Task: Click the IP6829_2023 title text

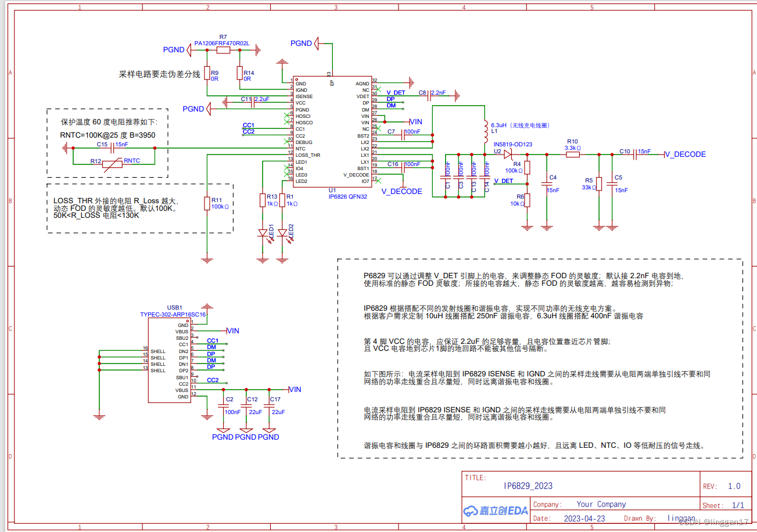Action: [528, 486]
